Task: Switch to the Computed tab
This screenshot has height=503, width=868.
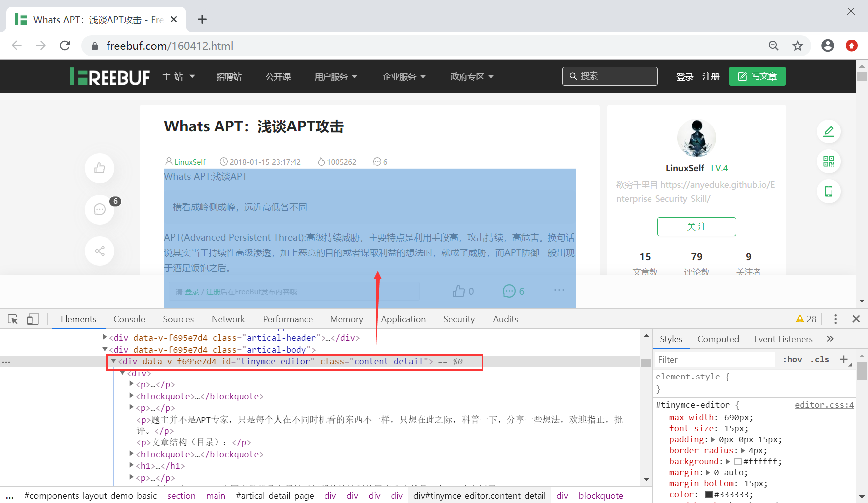Action: tap(718, 339)
